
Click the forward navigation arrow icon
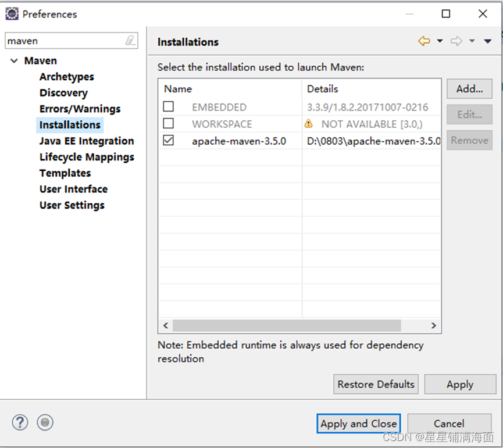[x=456, y=41]
